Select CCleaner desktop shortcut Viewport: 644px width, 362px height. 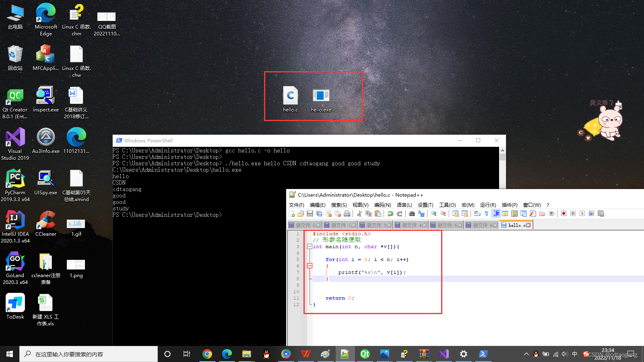pyautogui.click(x=46, y=224)
